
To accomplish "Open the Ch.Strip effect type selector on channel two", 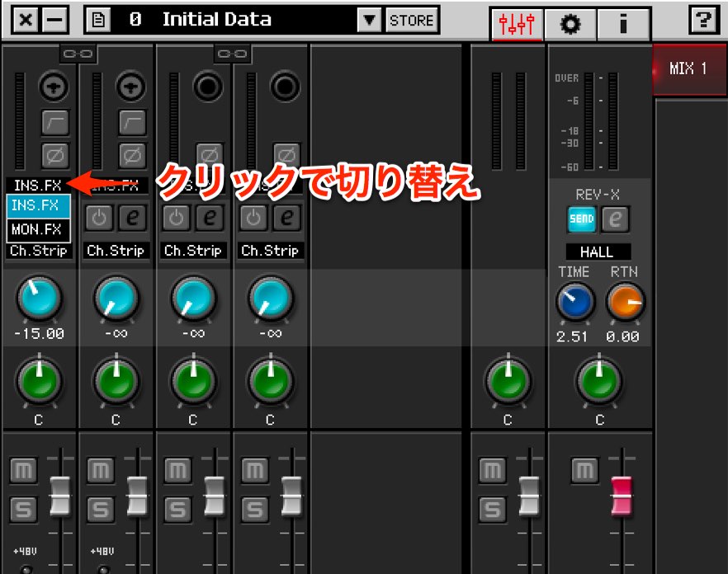I will point(116,251).
